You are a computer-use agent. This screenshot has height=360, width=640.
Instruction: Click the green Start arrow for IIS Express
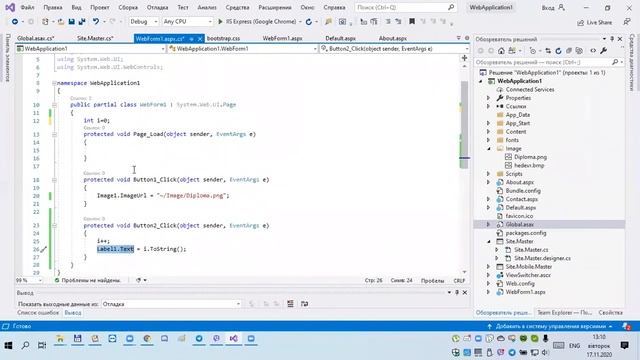pyautogui.click(x=220, y=22)
